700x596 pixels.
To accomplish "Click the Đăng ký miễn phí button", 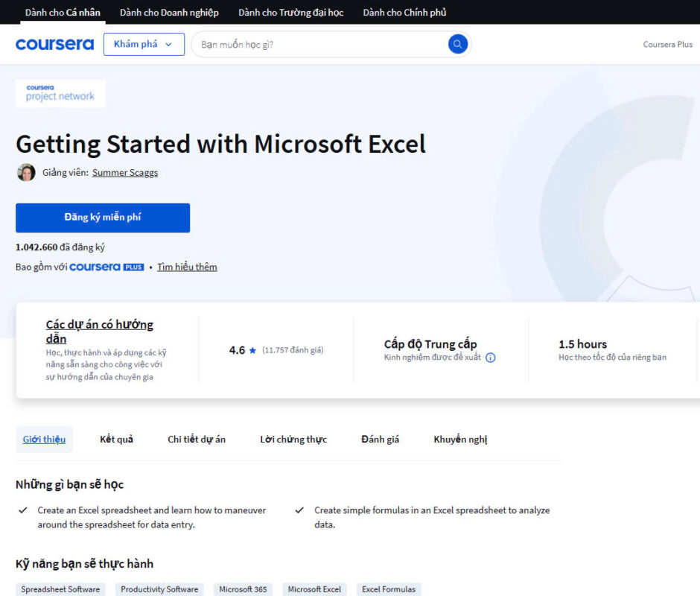I will coord(103,218).
